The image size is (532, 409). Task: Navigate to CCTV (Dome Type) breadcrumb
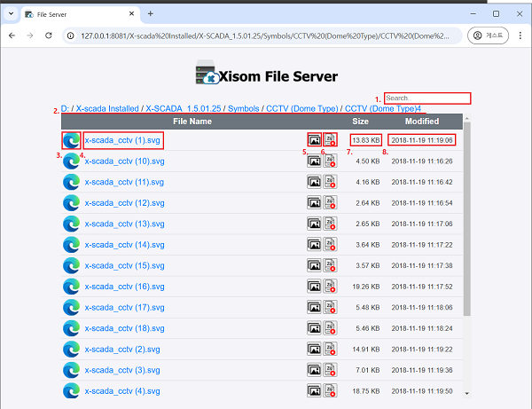pyautogui.click(x=302, y=108)
